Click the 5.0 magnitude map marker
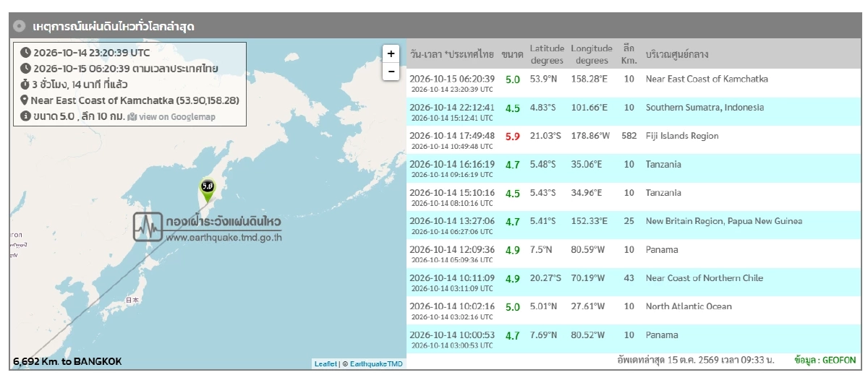Screen dimensions: 868x375 (208, 191)
